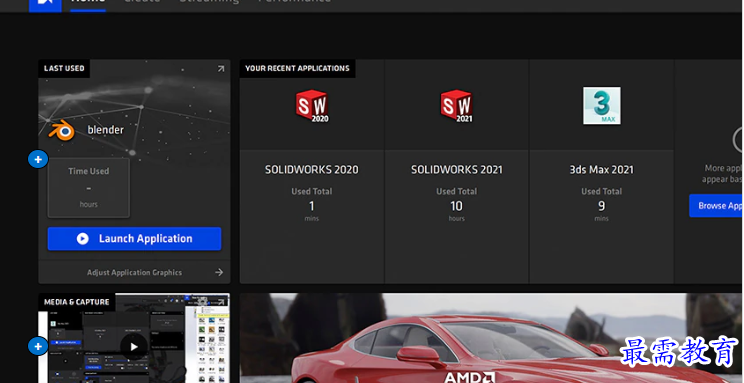Click the Blender logo icon
The height and width of the screenshot is (383, 744).
tap(62, 131)
